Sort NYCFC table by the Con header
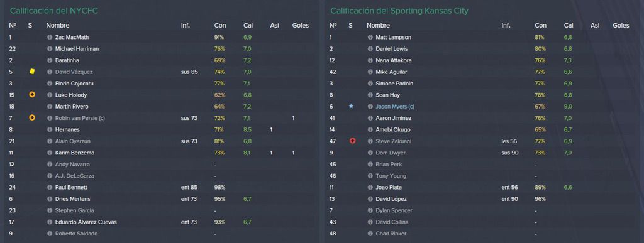Screen dimensions: 644x243 click(x=220, y=25)
